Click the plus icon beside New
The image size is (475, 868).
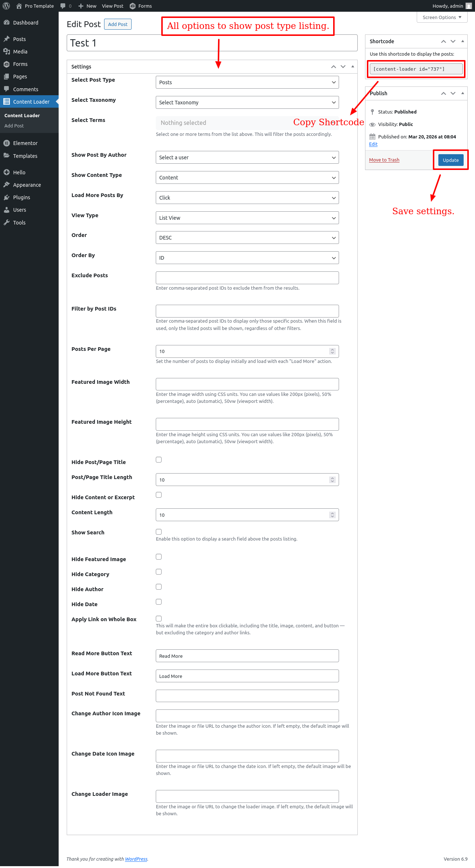[x=81, y=6]
